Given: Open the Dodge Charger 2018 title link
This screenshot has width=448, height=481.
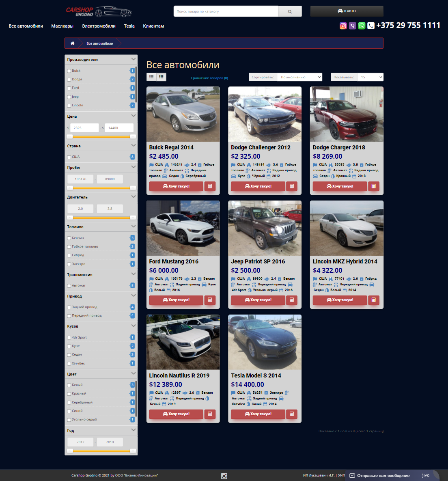Looking at the screenshot, I should [x=339, y=148].
